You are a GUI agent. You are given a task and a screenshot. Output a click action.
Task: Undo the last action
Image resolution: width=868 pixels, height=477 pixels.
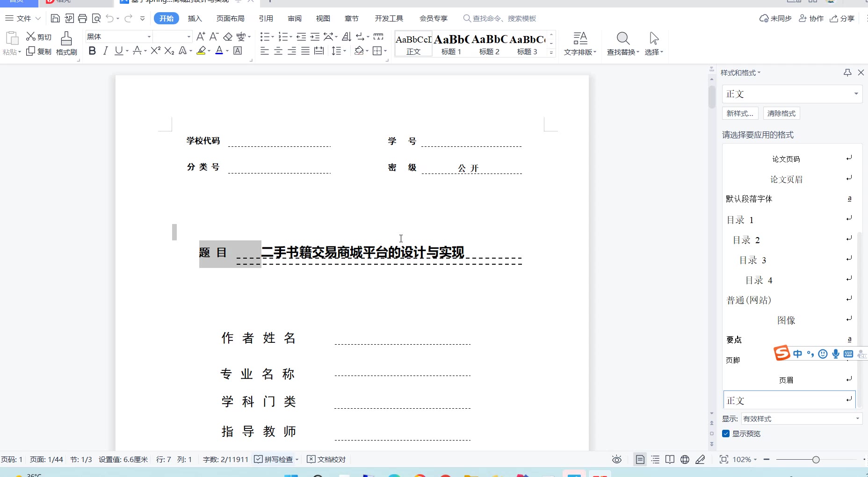tap(109, 18)
